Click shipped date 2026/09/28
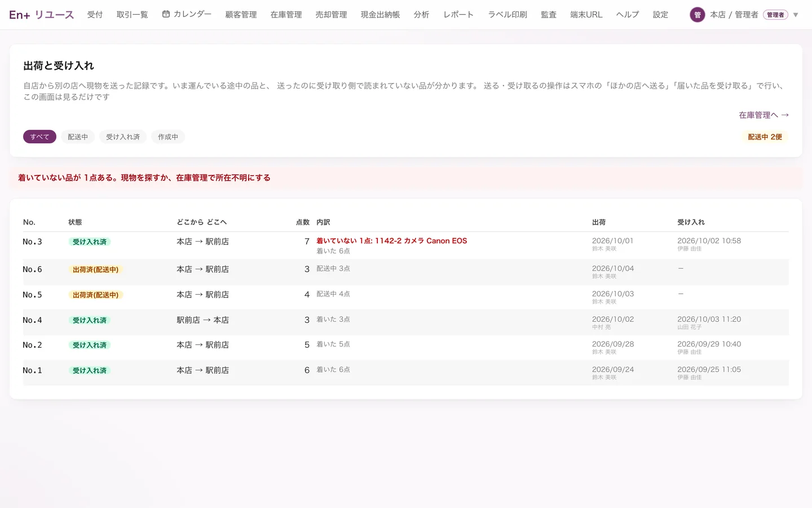812x508 pixels. click(x=613, y=344)
